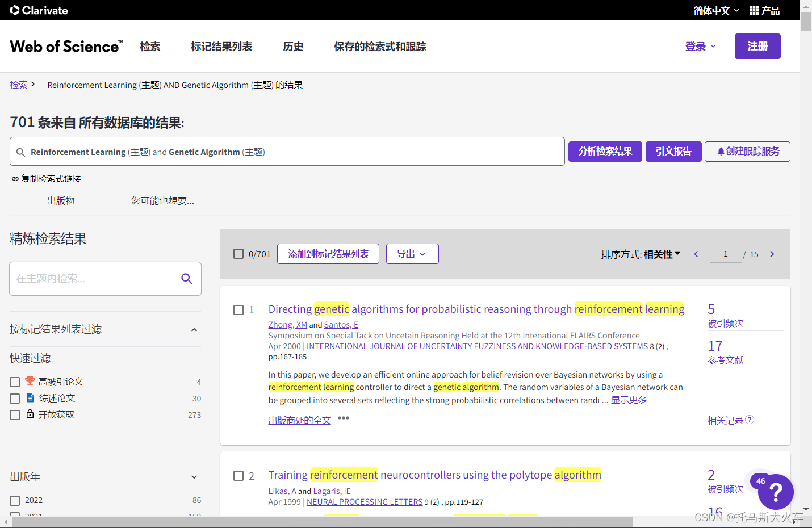Click the 分析检索结果 button

[605, 152]
